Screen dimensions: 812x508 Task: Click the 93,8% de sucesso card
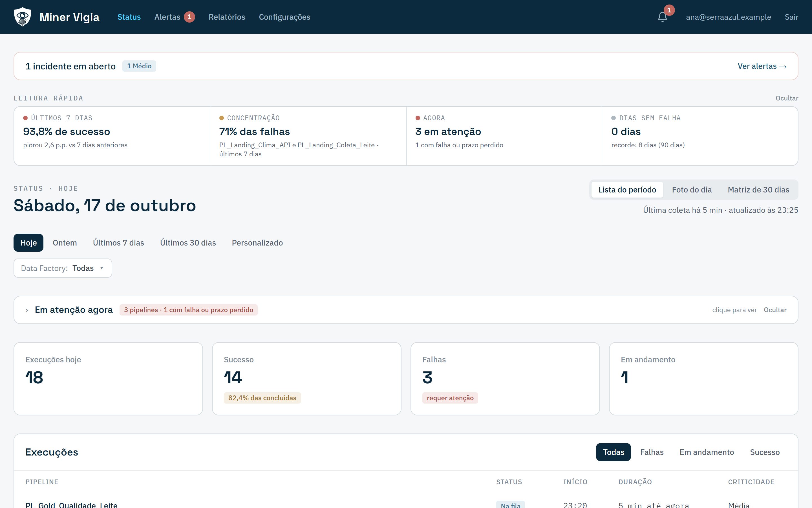pos(112,136)
